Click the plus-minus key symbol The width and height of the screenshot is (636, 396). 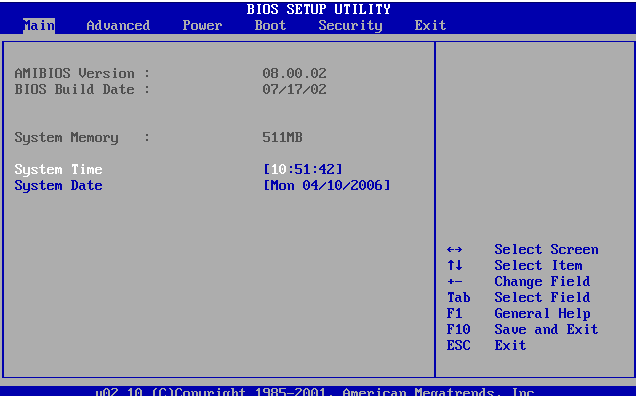coord(454,282)
